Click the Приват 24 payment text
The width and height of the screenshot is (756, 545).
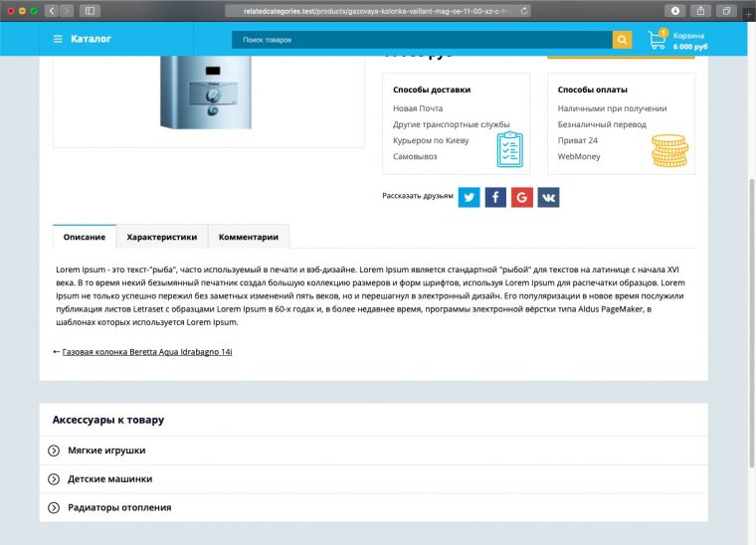click(x=578, y=140)
